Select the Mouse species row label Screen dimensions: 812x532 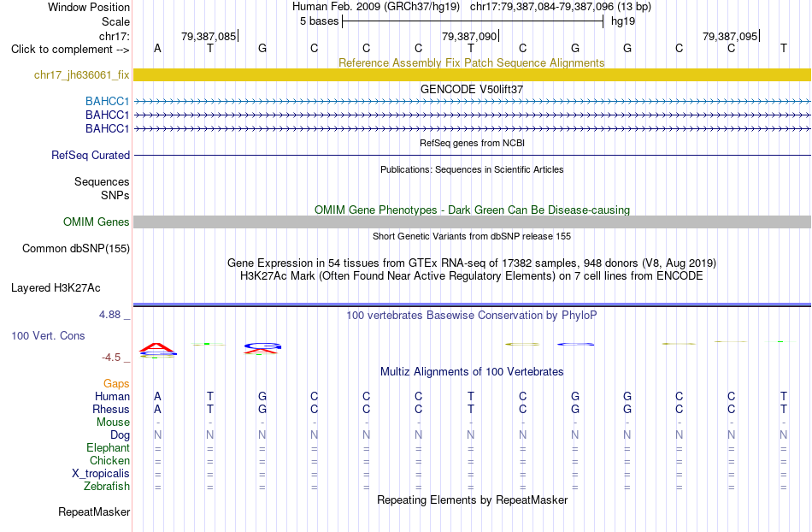point(113,423)
